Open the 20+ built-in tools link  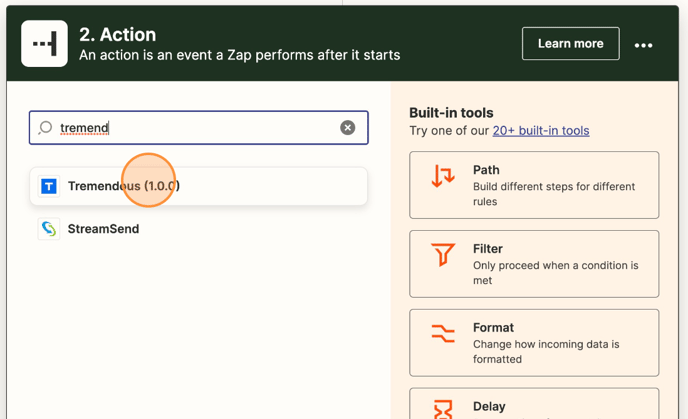click(x=541, y=131)
